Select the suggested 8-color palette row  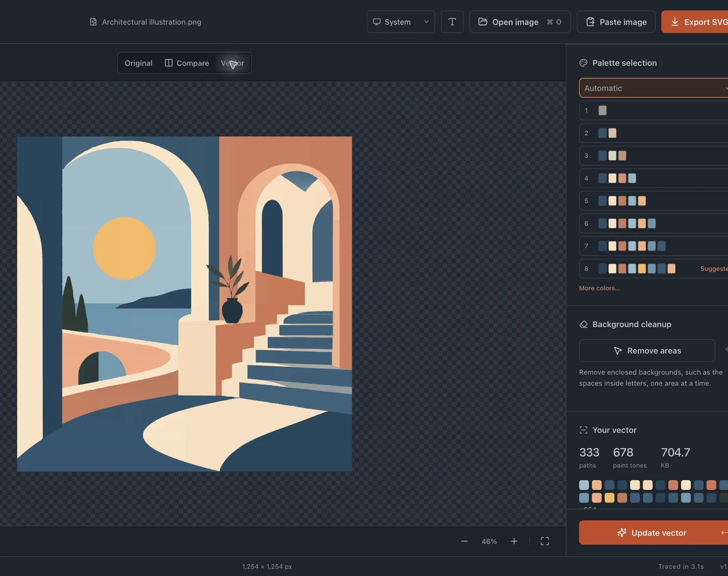653,269
